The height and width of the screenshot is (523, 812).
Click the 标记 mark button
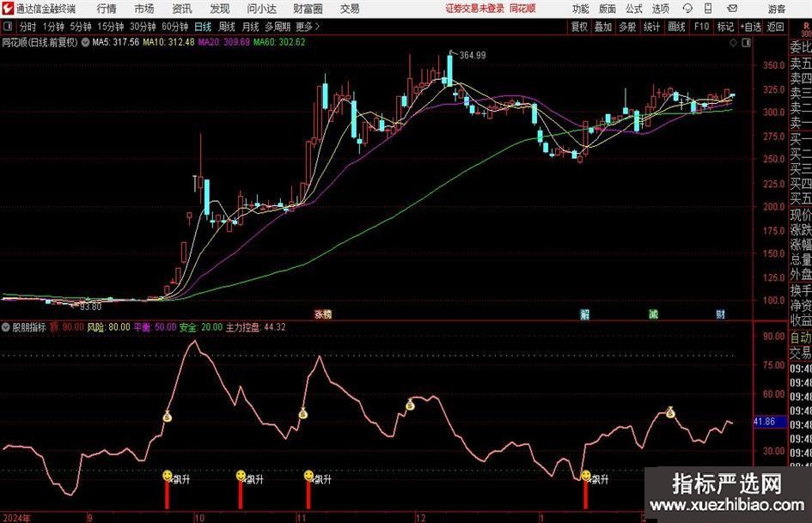tap(725, 27)
